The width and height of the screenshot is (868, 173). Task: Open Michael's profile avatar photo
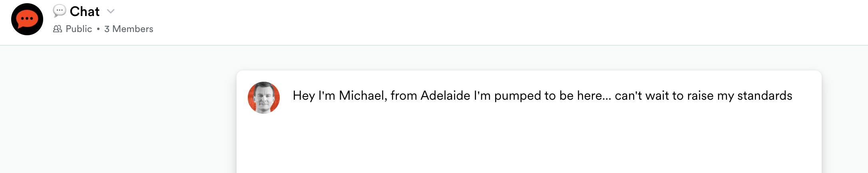pyautogui.click(x=264, y=98)
